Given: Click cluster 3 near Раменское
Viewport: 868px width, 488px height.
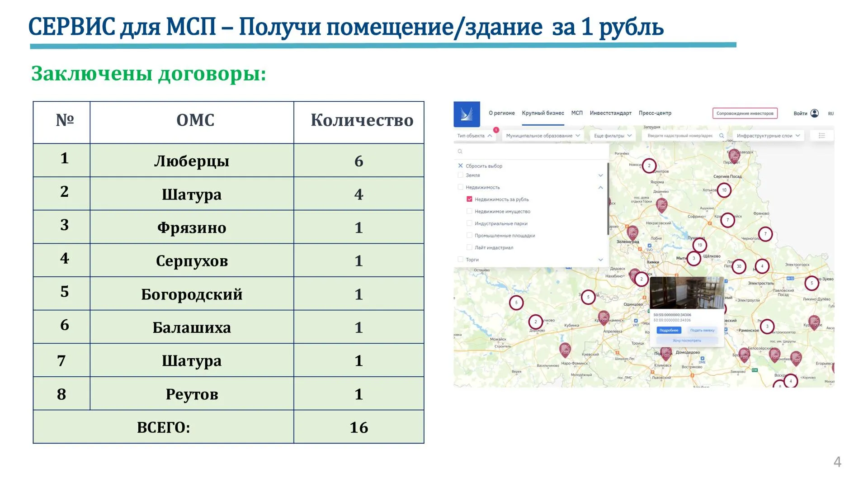Looking at the screenshot, I should 767,326.
